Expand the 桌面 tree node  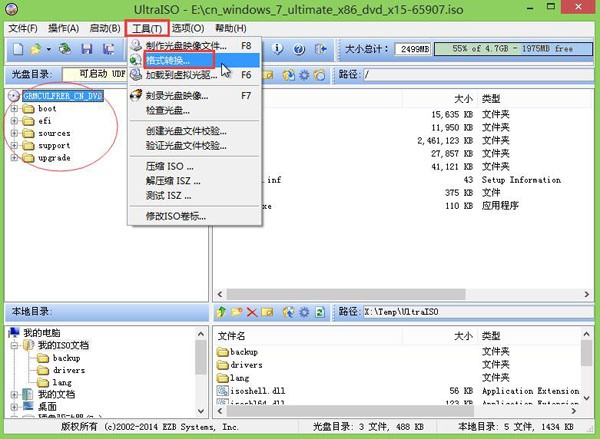pos(14,406)
